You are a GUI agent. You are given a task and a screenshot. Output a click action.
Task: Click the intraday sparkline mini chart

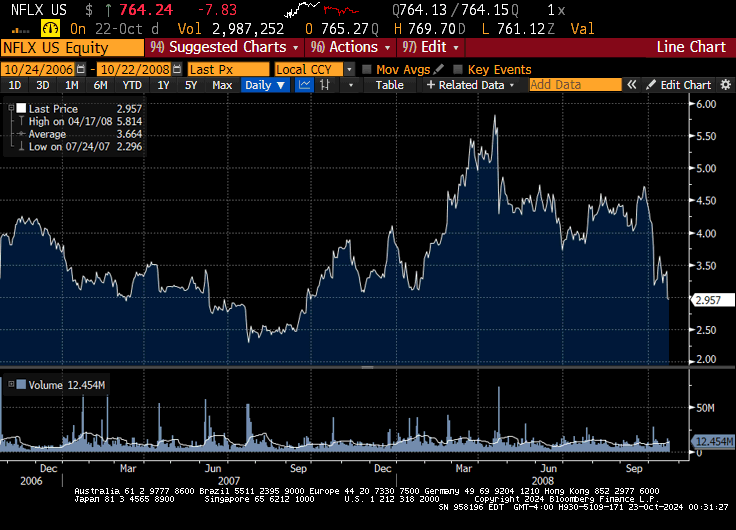click(322, 9)
